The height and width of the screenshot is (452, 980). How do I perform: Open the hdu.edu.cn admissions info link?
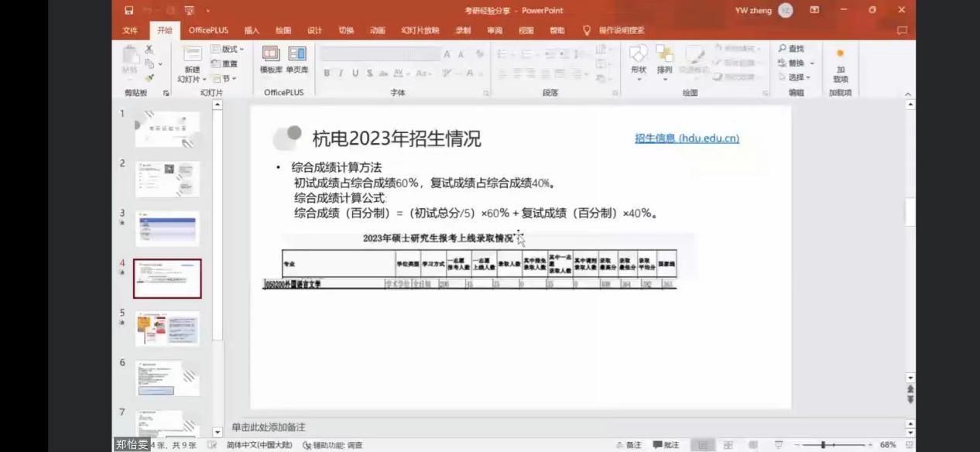click(x=687, y=139)
